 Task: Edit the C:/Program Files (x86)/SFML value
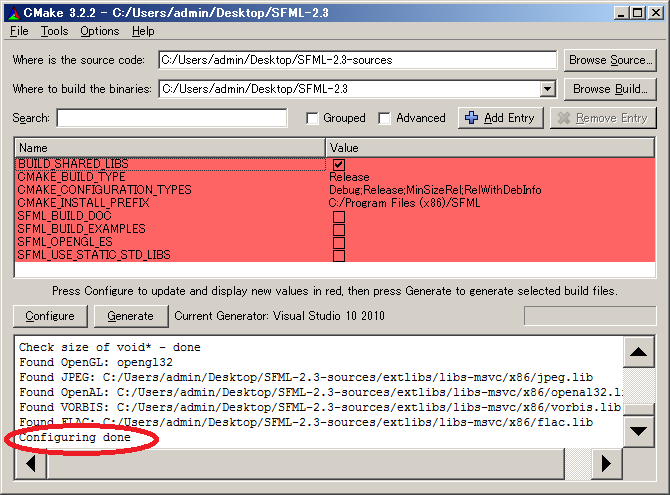(404, 203)
